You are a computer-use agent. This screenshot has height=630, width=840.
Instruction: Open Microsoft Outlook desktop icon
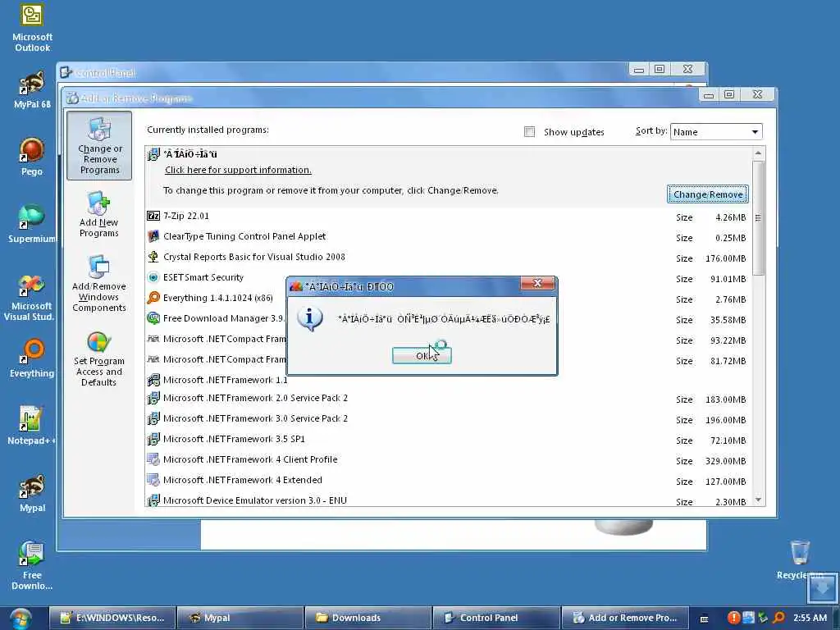point(32,28)
